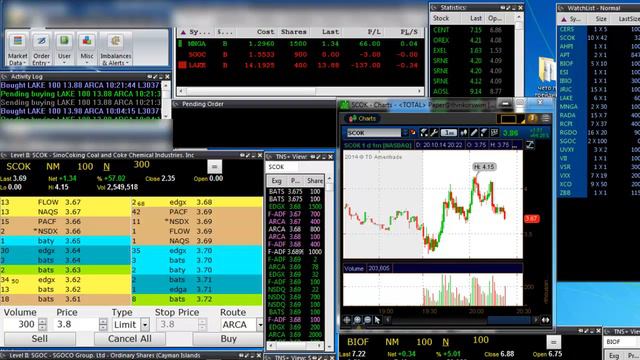The width and height of the screenshot is (640, 360).
Task: Open the order Type Limit dropdown
Action: coord(145,325)
